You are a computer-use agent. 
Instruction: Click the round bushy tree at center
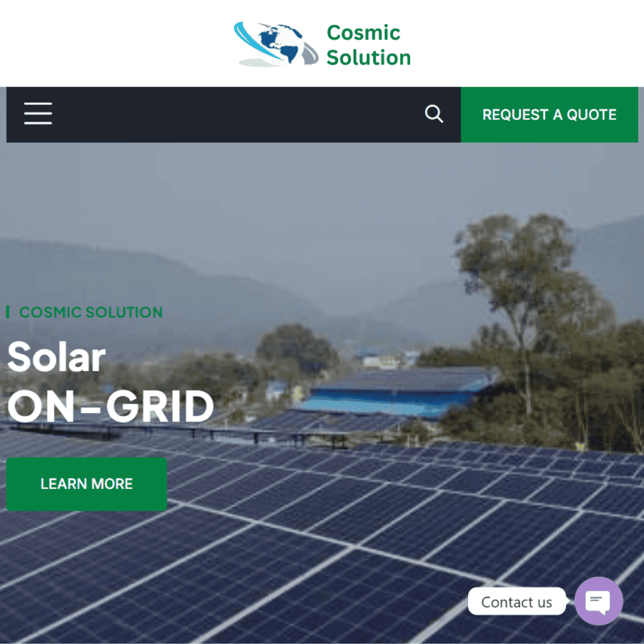298,349
